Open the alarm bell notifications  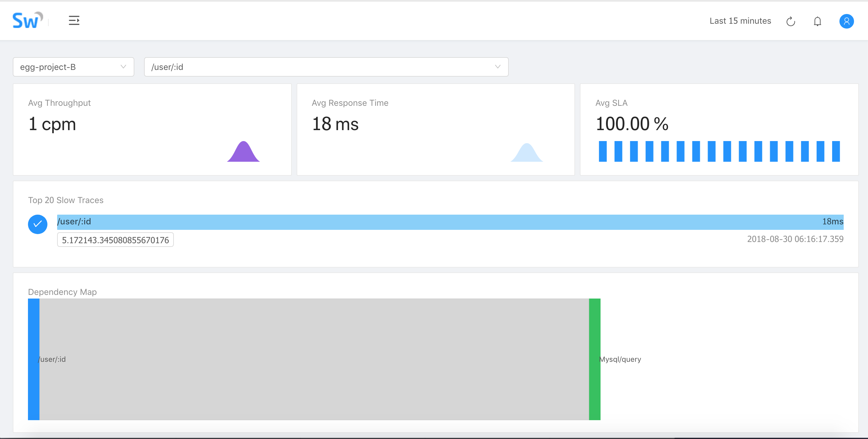point(817,21)
